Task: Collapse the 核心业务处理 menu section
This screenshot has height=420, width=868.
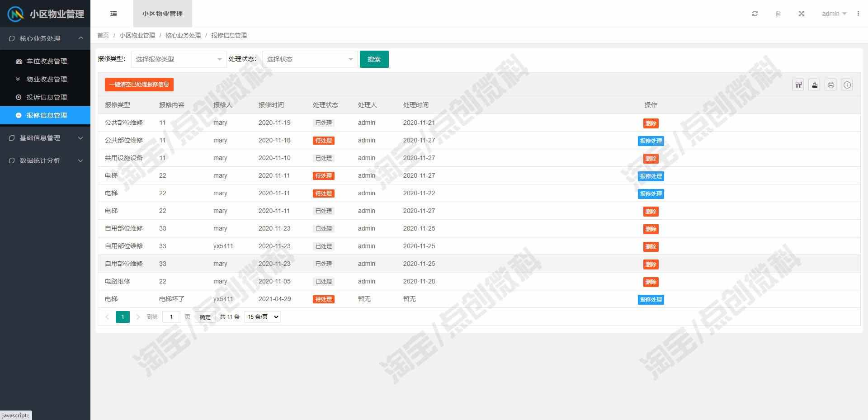Action: coord(45,38)
